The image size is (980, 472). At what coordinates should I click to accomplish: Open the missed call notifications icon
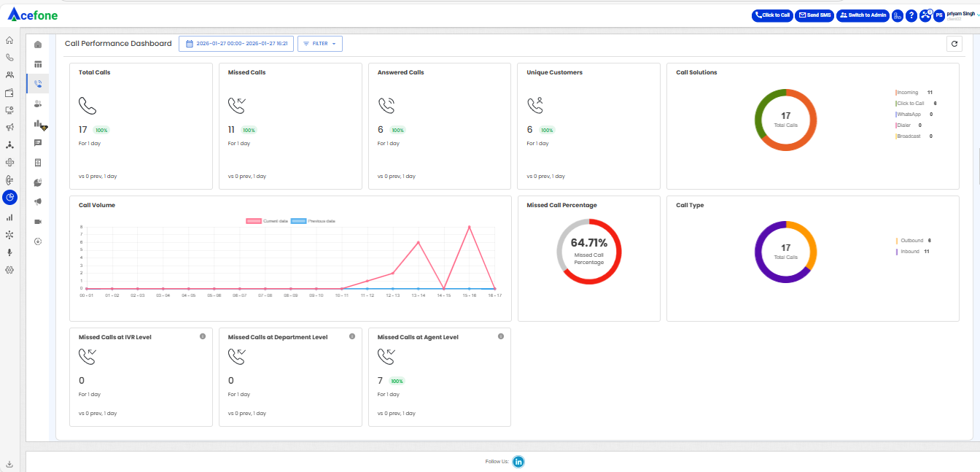click(925, 15)
